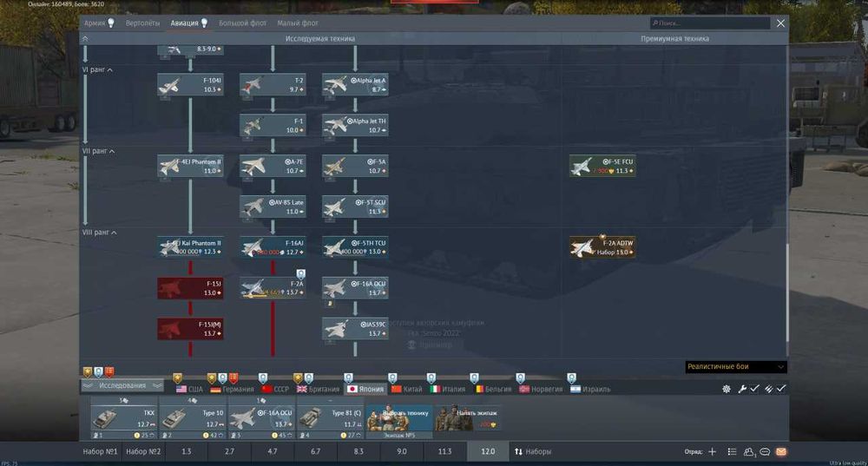868x466 pixels.
Task: Select the F-5A aircraft card
Action: tap(355, 166)
